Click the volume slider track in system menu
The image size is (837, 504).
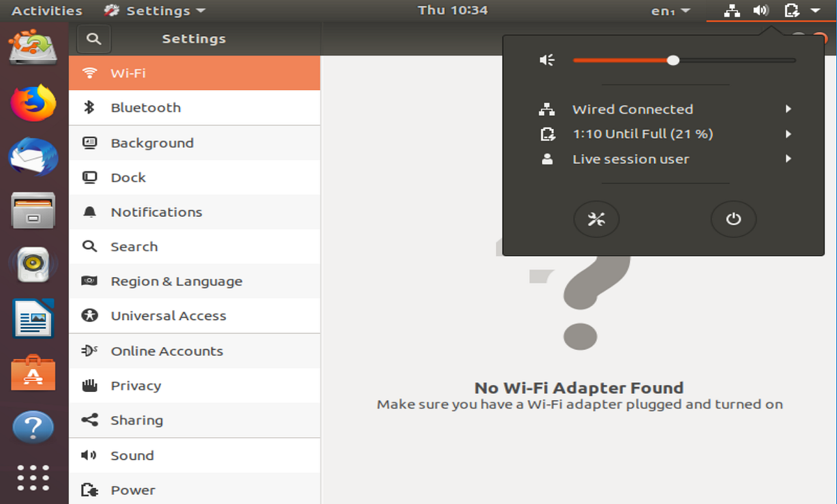[684, 61]
